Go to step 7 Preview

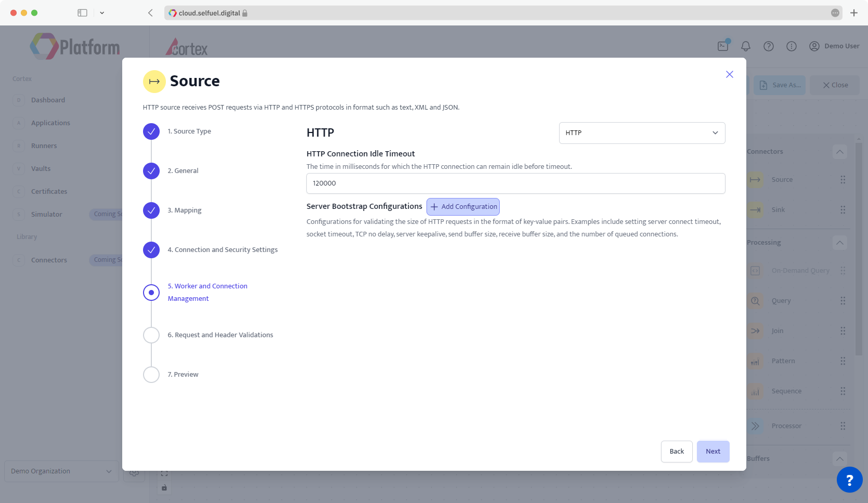(x=183, y=375)
